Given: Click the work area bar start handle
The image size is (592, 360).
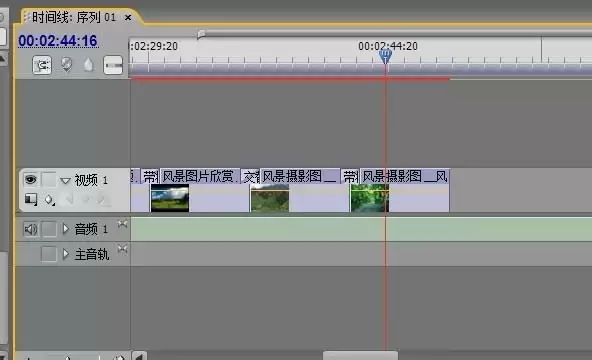Looking at the screenshot, I should point(201,34).
